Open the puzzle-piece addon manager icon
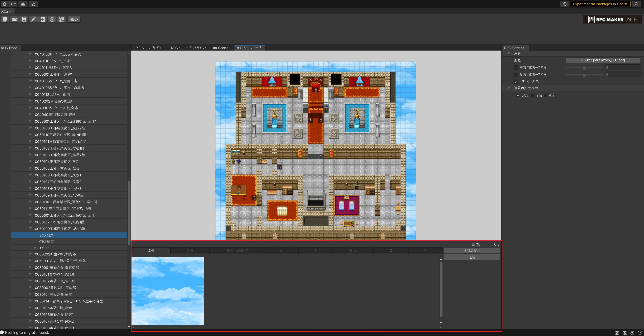Image resolution: width=644 pixels, height=336 pixels. tap(61, 19)
